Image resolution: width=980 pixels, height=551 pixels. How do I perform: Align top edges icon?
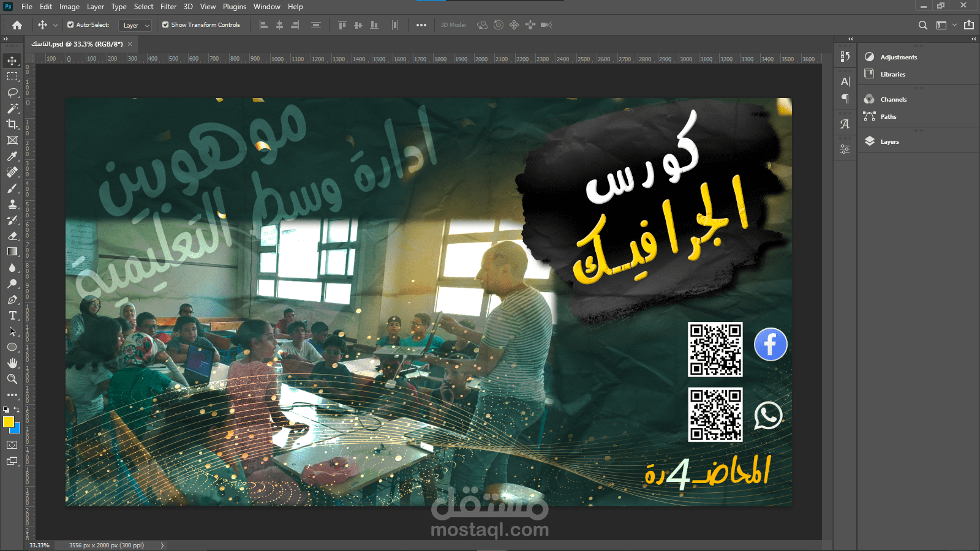342,25
